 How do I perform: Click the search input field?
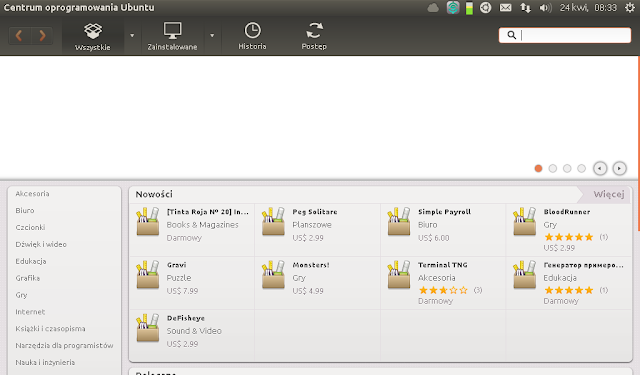click(565, 35)
